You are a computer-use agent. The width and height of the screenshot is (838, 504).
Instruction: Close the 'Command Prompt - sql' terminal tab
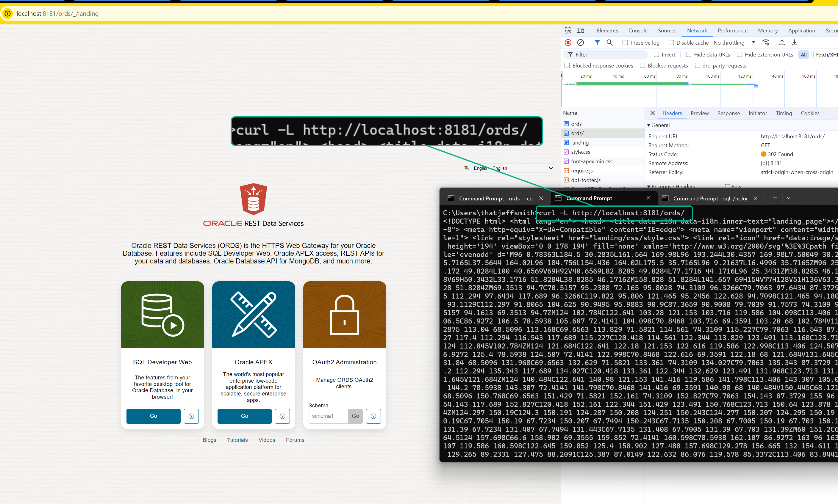click(756, 198)
